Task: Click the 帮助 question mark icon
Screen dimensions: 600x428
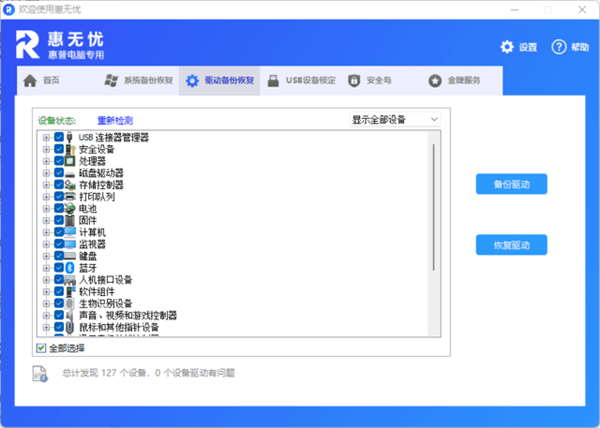Action: click(x=558, y=47)
